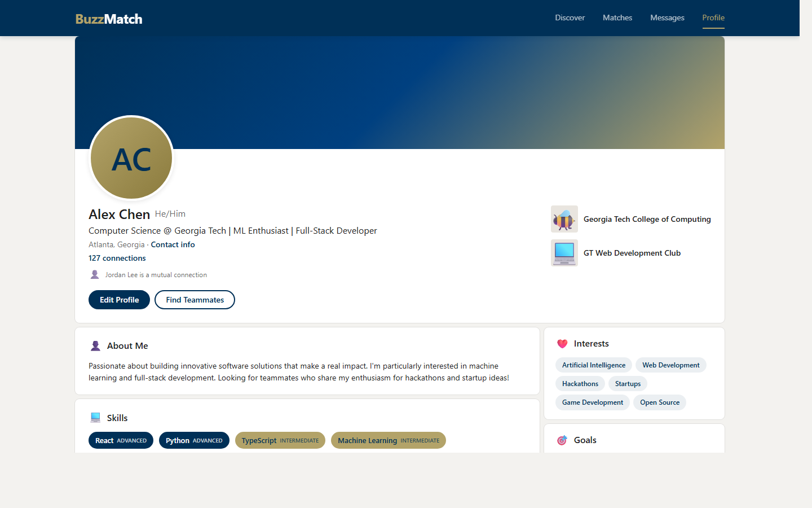Click the Computer Science headline text
This screenshot has height=508, width=812.
click(233, 230)
